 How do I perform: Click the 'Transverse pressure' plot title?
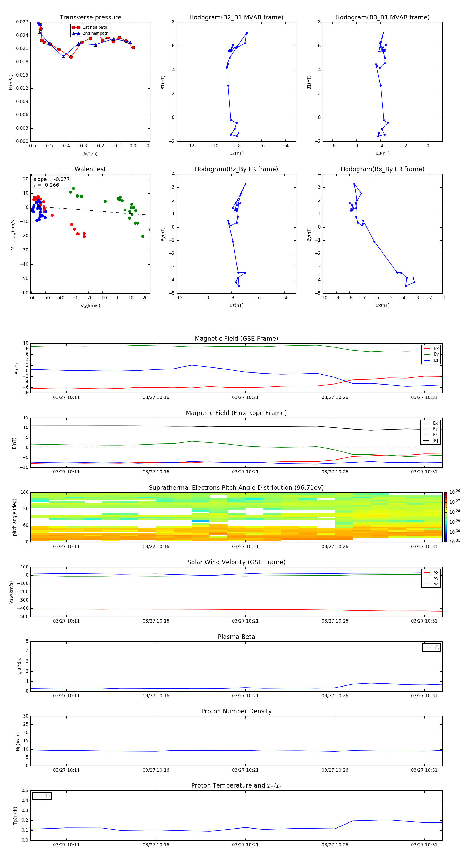(x=90, y=17)
